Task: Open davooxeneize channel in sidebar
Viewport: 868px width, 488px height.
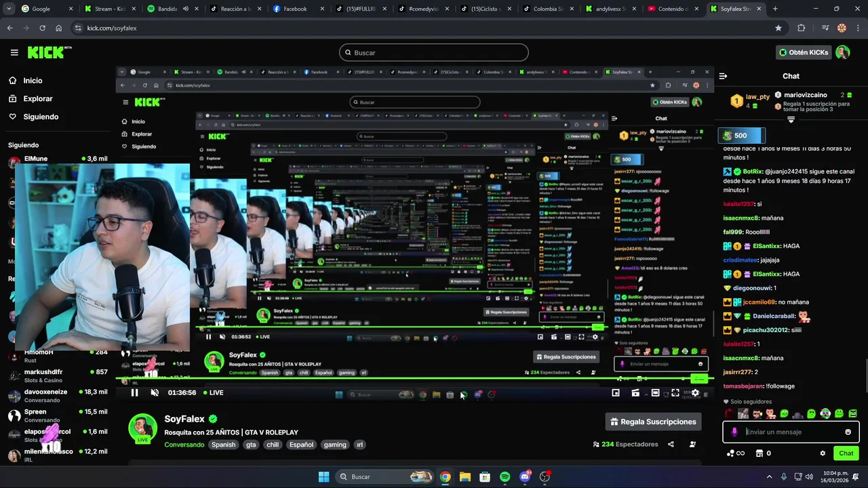Action: (x=58, y=395)
